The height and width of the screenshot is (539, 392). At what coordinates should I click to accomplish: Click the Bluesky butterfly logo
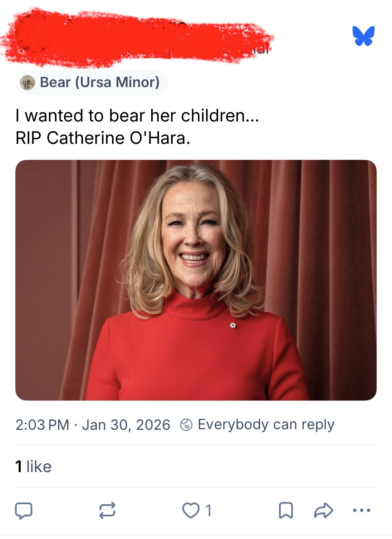point(364,36)
